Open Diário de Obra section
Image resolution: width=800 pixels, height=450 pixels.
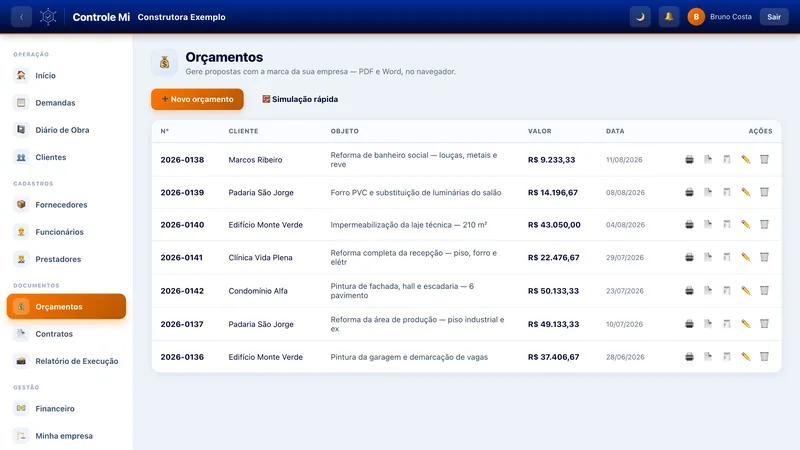click(66, 130)
